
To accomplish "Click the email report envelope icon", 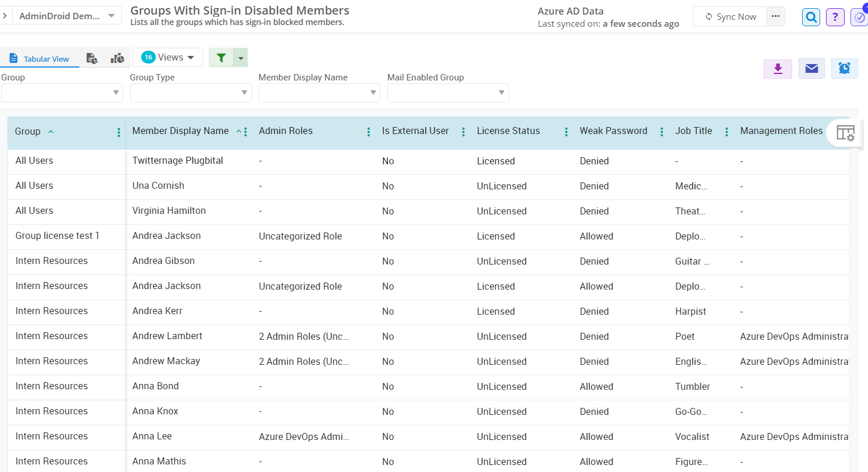I will (x=811, y=69).
